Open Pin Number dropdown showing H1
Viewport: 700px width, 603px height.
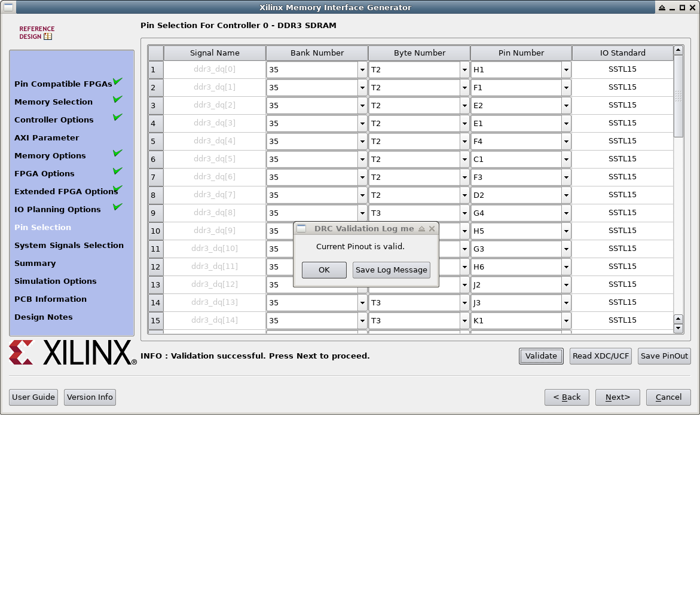tap(566, 70)
